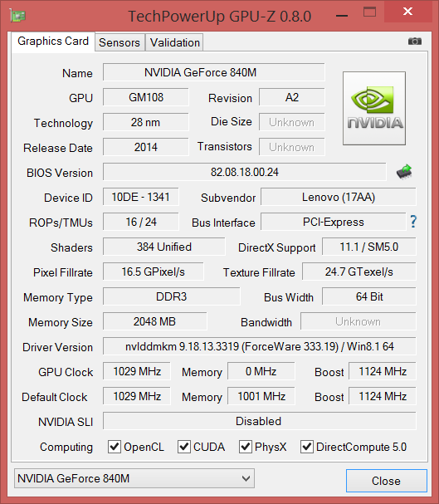Click the Close button
Image resolution: width=439 pixels, height=504 pixels.
click(387, 481)
